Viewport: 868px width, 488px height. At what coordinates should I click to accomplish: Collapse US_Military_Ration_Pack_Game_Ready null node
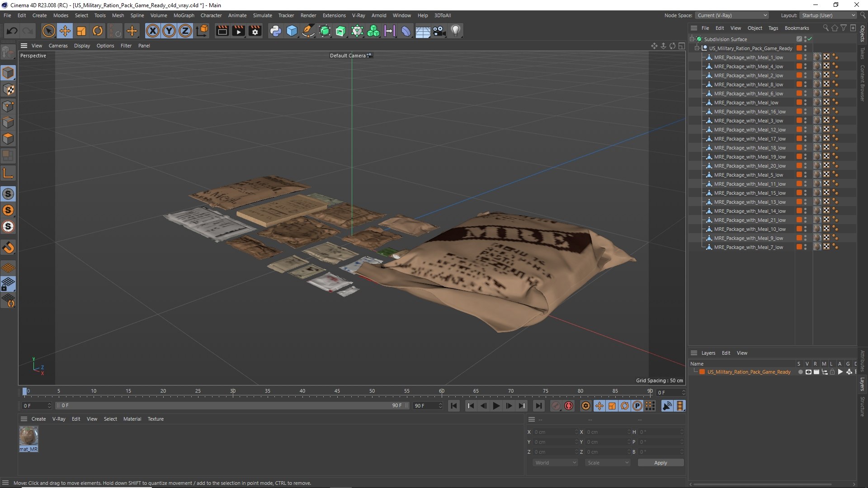coord(697,48)
